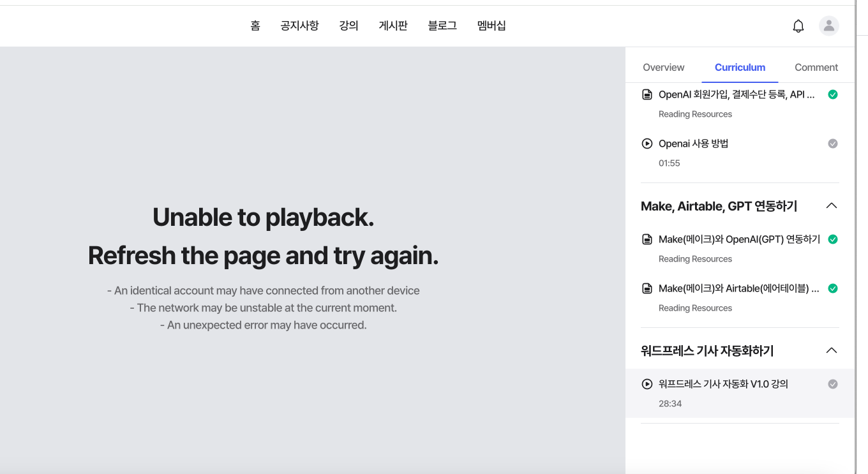
Task: Collapse the 워드프레스 기사 자동화하기 section
Action: click(x=832, y=350)
